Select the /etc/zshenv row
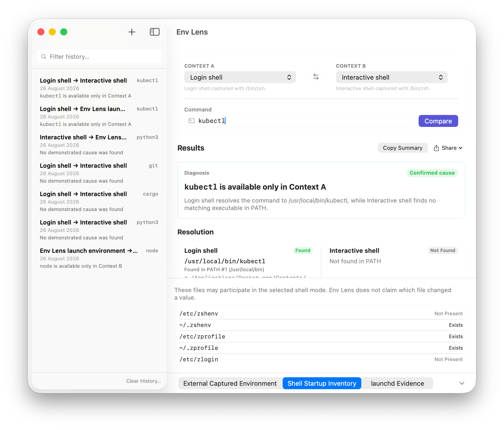Image resolution: width=504 pixels, height=430 pixels. [321, 314]
